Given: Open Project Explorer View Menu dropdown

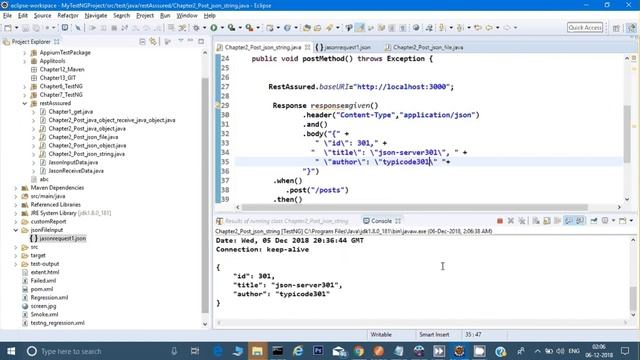Looking at the screenshot, I should point(180,41).
